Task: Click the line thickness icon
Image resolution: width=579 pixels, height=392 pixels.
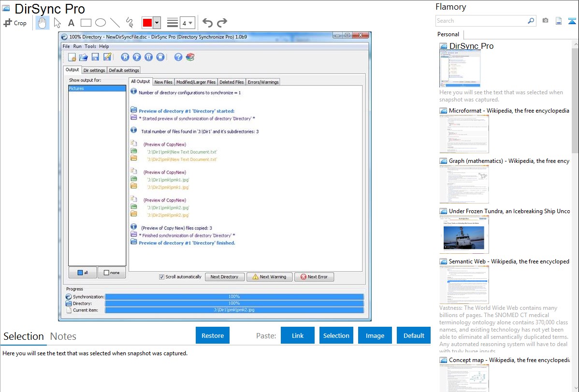Action: coord(173,23)
